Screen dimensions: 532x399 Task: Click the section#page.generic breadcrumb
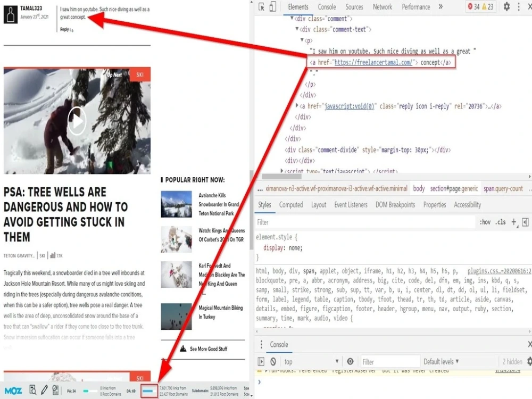[454, 189]
